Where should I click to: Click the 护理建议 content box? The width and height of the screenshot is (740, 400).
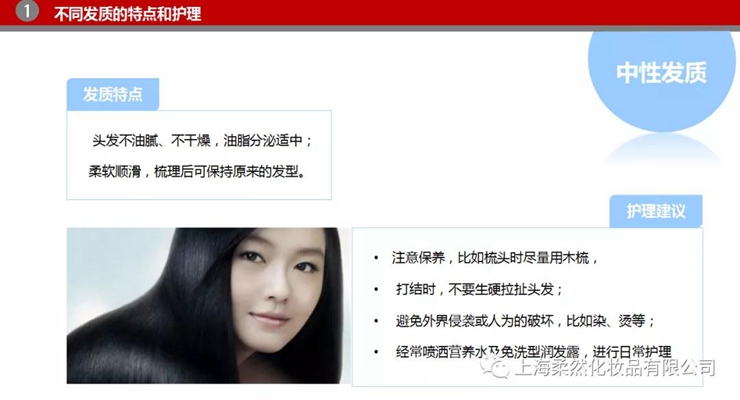[x=528, y=307]
